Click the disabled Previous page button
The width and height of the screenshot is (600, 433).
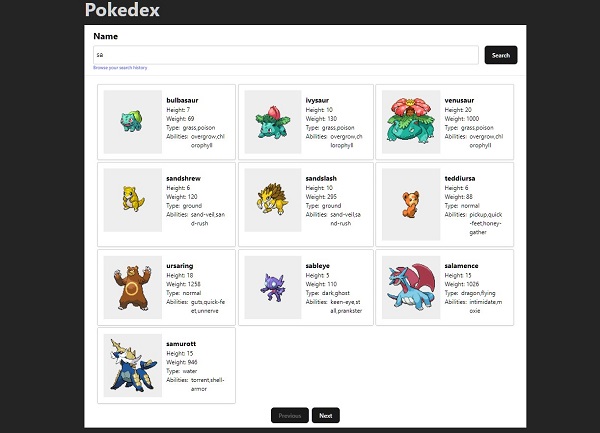[x=290, y=415]
